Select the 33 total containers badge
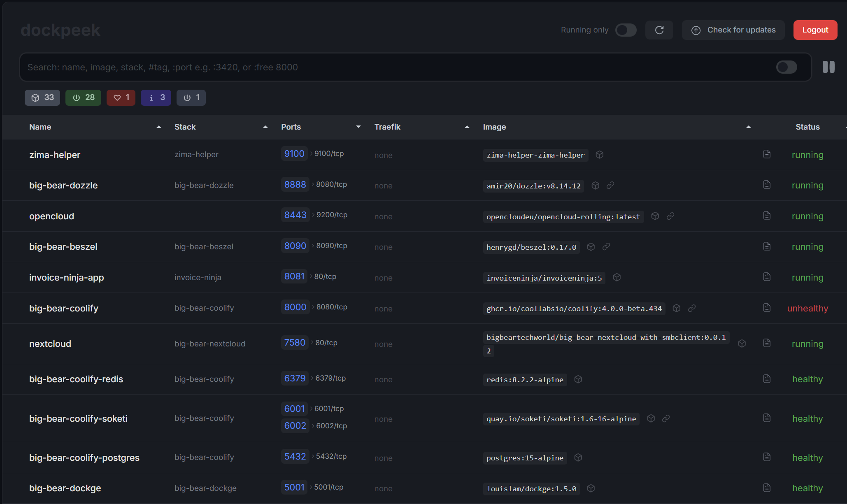The width and height of the screenshot is (847, 504). (x=42, y=98)
